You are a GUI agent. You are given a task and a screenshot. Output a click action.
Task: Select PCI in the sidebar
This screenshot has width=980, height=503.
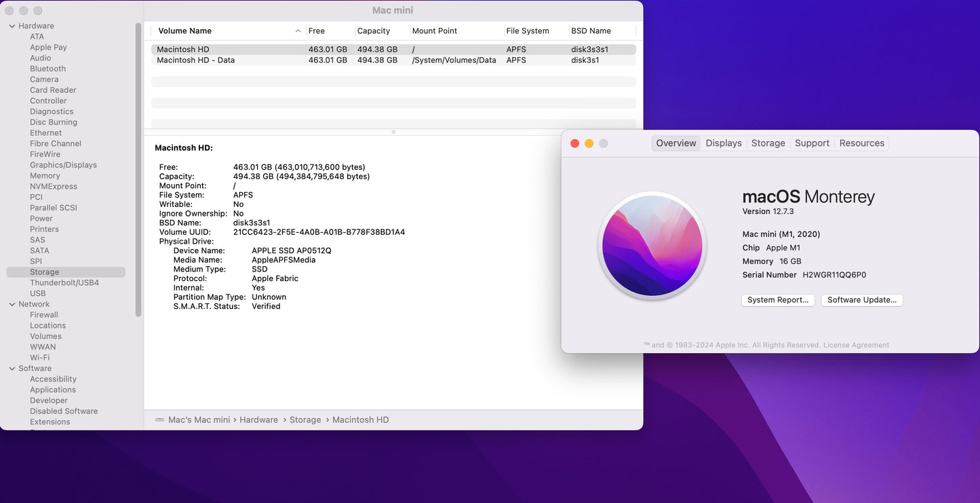pos(36,197)
